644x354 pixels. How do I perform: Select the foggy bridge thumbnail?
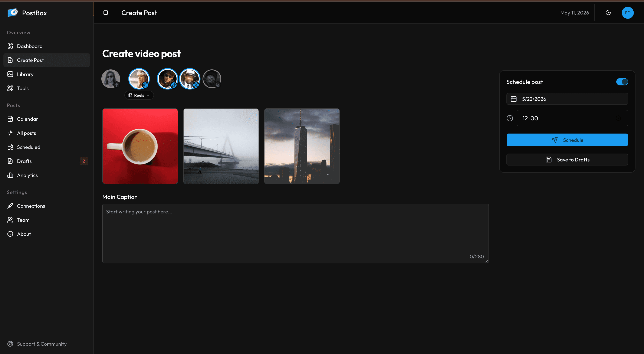click(x=221, y=146)
